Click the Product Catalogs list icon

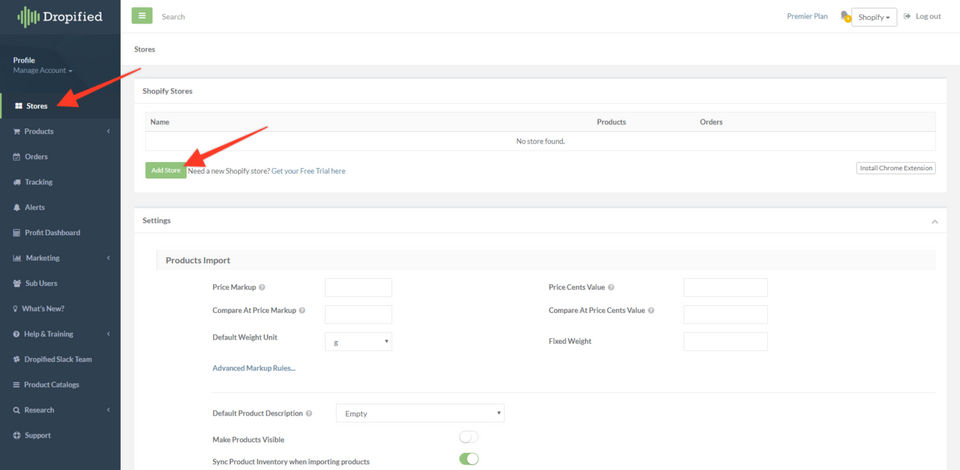pyautogui.click(x=17, y=385)
